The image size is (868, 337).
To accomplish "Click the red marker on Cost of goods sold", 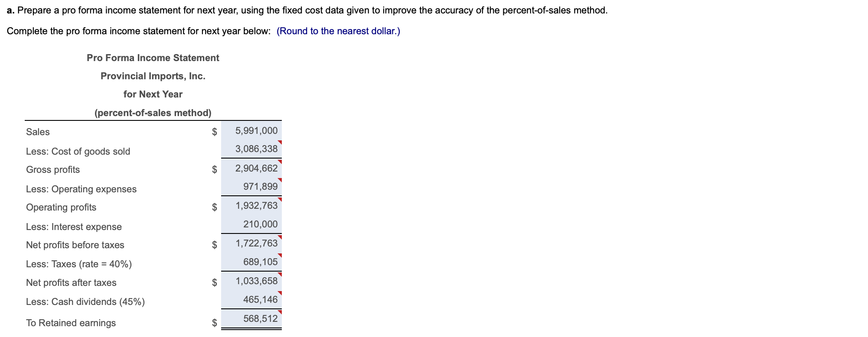I will pyautogui.click(x=280, y=142).
